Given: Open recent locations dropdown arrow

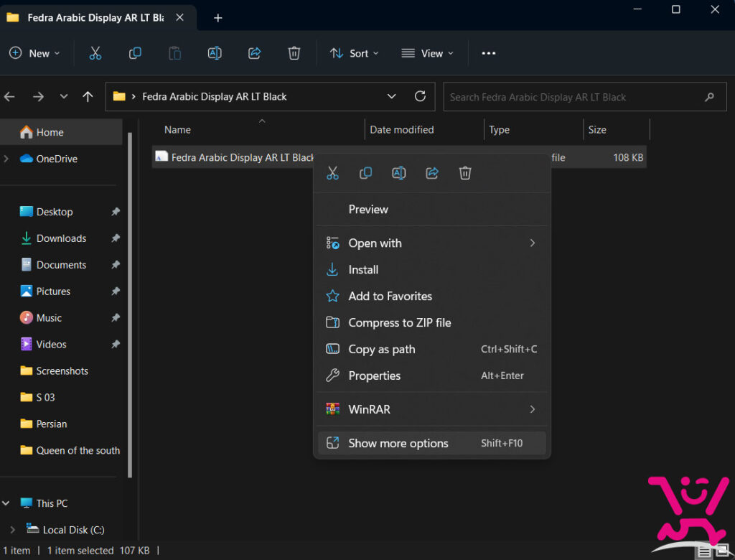Looking at the screenshot, I should 64,97.
